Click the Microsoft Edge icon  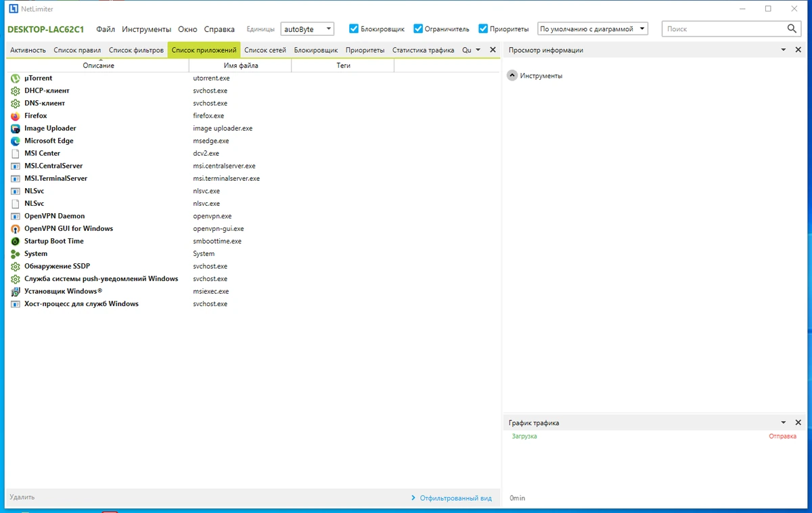pyautogui.click(x=16, y=141)
